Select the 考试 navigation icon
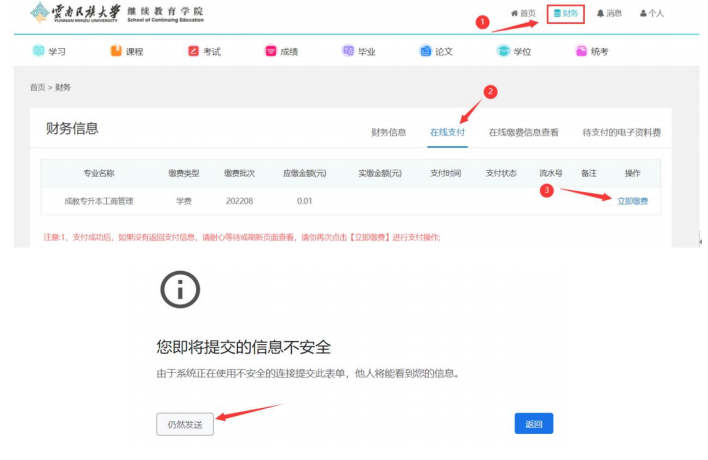708x460 pixels. pos(193,51)
